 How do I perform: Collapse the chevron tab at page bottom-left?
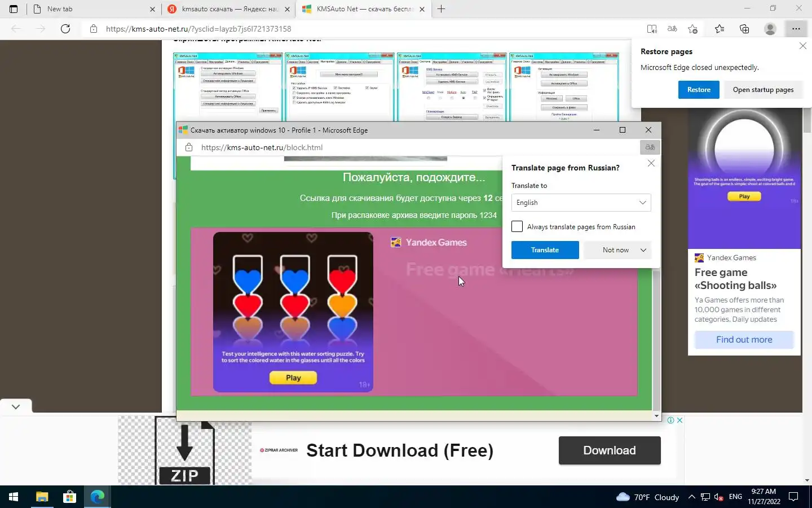[x=16, y=406]
